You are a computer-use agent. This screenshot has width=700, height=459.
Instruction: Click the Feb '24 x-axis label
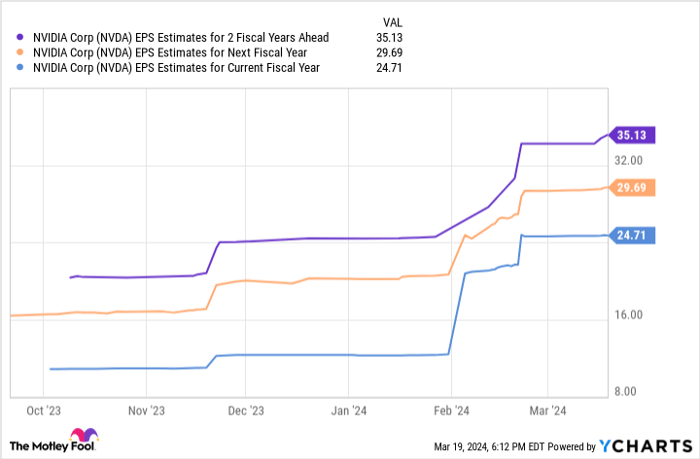(x=451, y=410)
